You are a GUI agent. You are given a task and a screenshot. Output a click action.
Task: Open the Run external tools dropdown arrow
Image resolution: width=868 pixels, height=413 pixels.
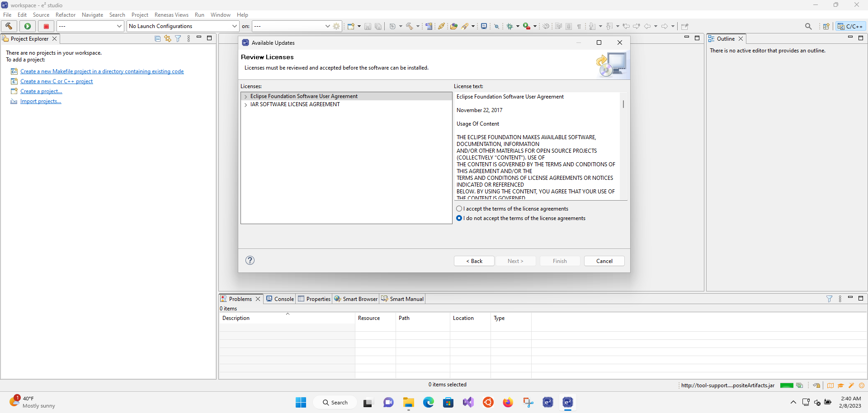click(x=535, y=26)
